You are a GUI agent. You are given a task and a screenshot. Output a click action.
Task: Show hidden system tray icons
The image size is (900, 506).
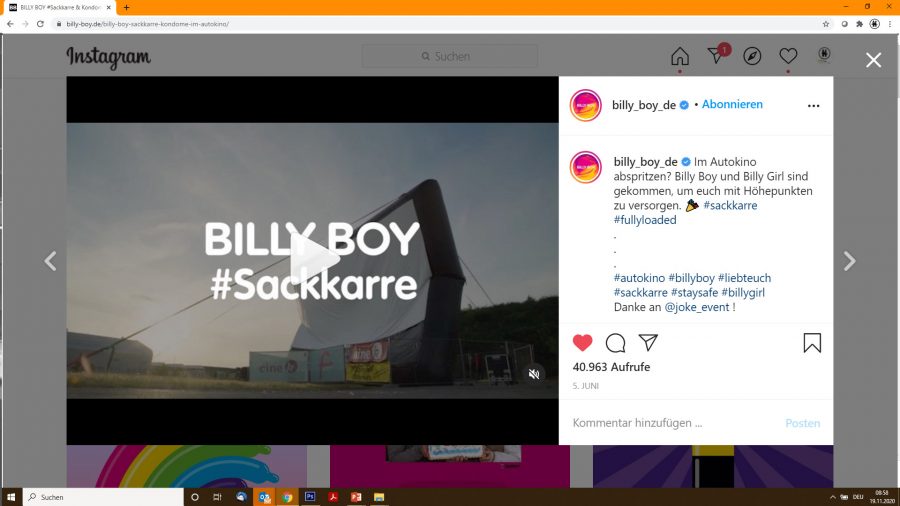pyautogui.click(x=832, y=497)
